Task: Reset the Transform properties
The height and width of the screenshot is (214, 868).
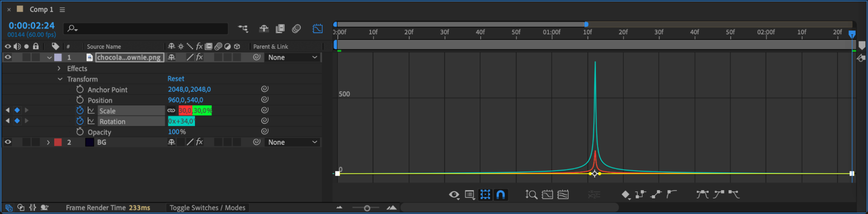Action: coord(176,79)
